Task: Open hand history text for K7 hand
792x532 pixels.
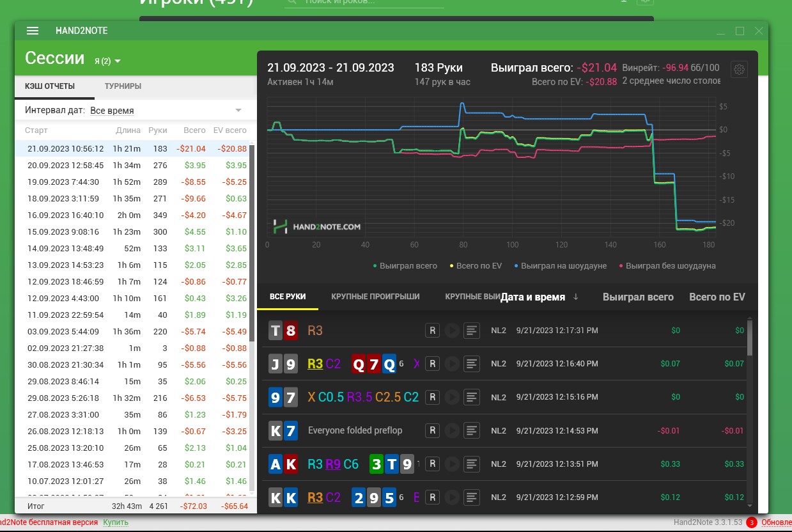Action: [472, 430]
